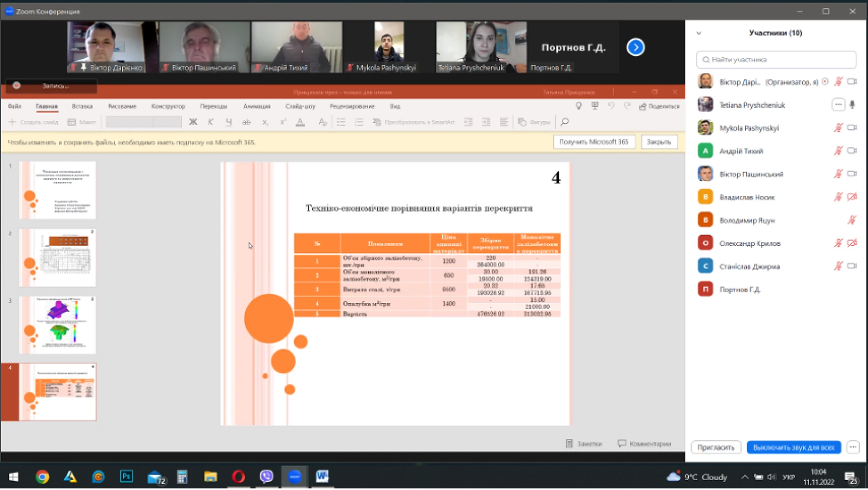Image resolution: width=868 pixels, height=490 pixels.
Task: Toggle microphone for Володимир Яцун
Action: (x=852, y=220)
